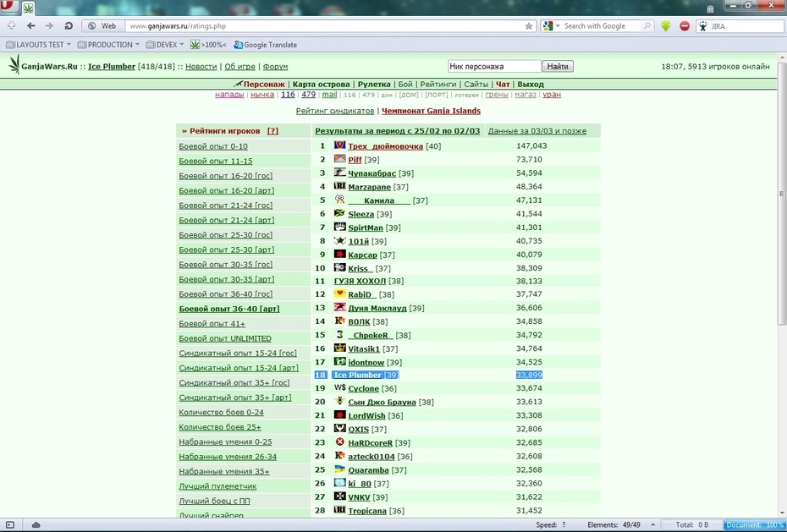
Task: Reload the ratings page
Action: [x=69, y=26]
